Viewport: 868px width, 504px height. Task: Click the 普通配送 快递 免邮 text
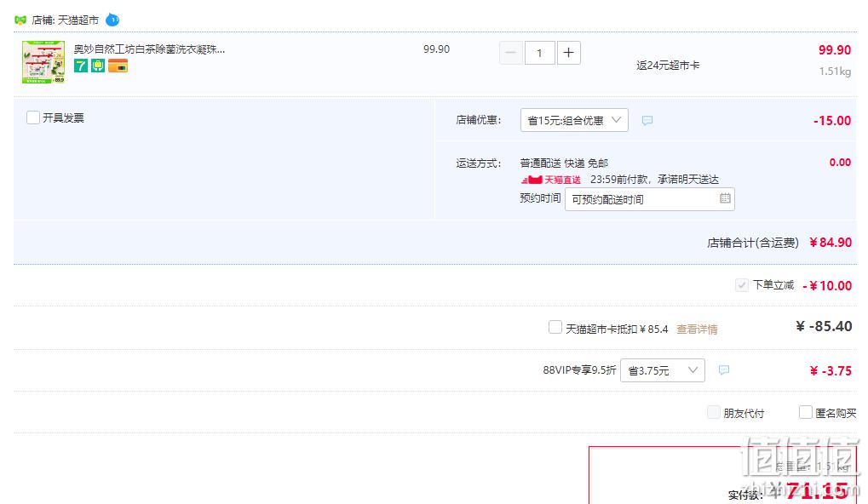(564, 163)
